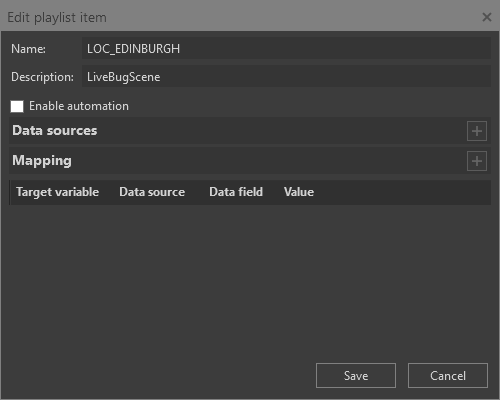Select the Data source column header
The width and height of the screenshot is (500, 400).
[x=152, y=192]
